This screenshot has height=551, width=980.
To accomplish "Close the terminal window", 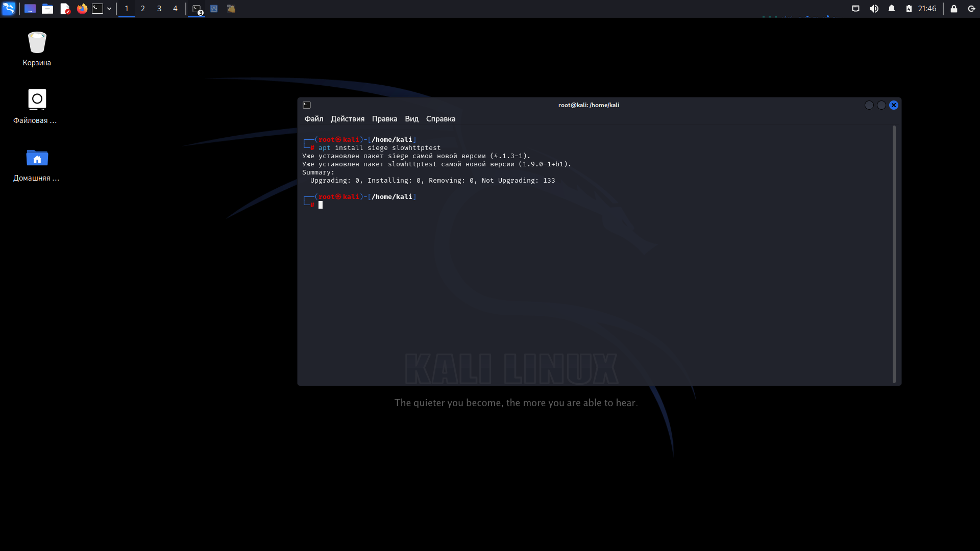I will [x=894, y=105].
